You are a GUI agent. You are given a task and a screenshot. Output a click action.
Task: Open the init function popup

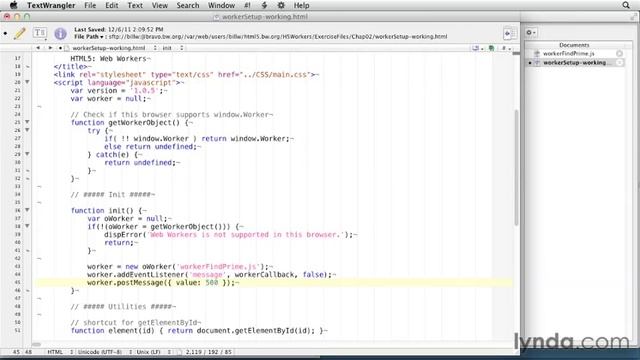click(173, 48)
